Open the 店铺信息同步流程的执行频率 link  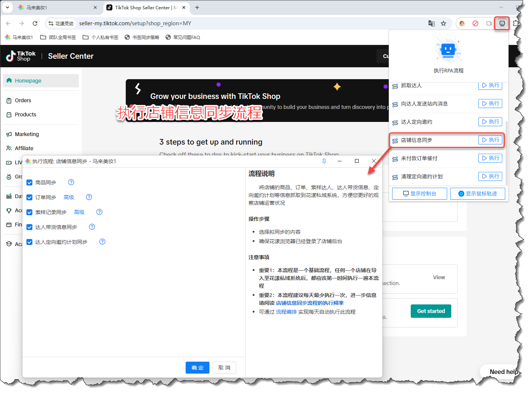(310, 303)
